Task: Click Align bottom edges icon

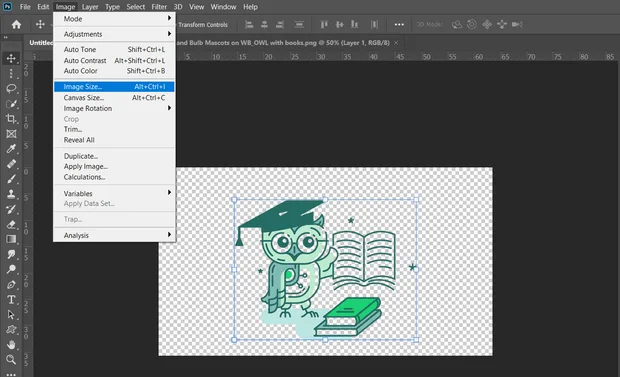Action: coord(355,25)
